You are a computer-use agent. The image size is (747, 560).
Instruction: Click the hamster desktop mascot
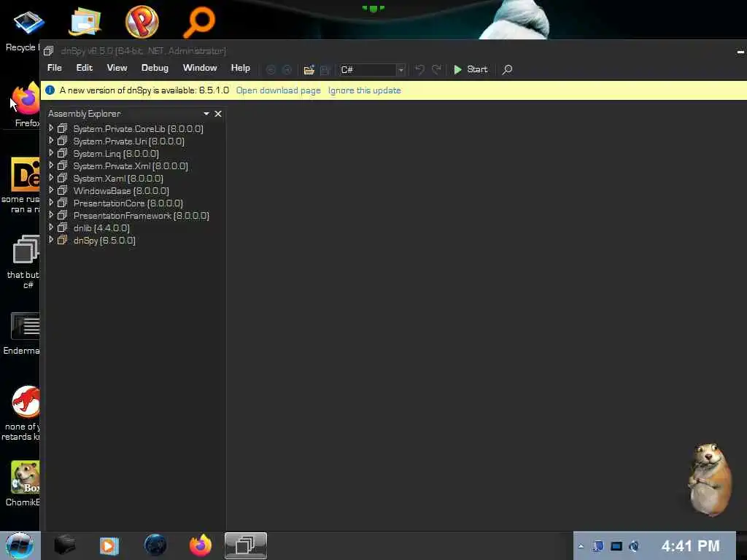709,480
